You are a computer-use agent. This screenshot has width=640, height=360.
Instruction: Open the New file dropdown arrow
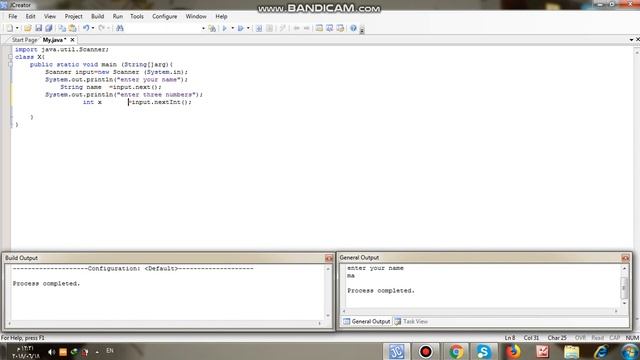pyautogui.click(x=17, y=28)
